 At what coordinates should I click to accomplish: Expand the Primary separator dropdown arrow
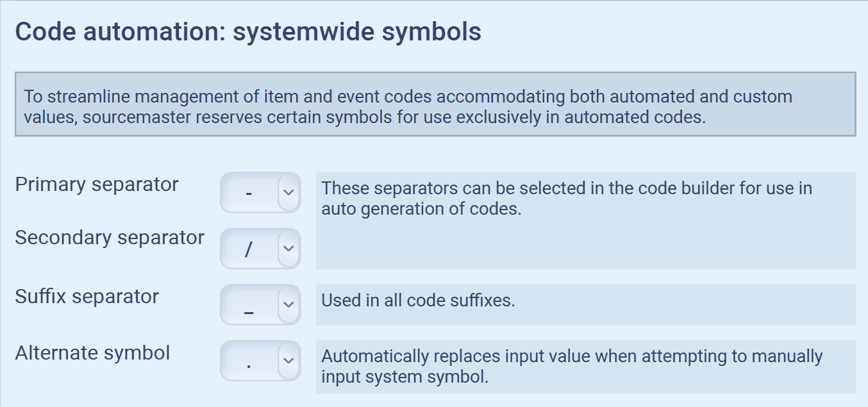(289, 192)
